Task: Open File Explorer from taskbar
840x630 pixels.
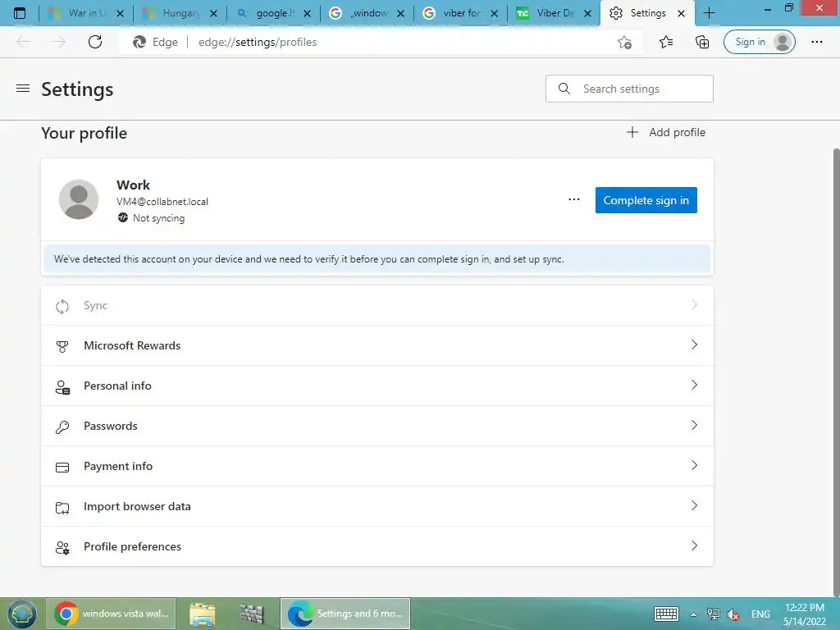Action: pos(203,614)
